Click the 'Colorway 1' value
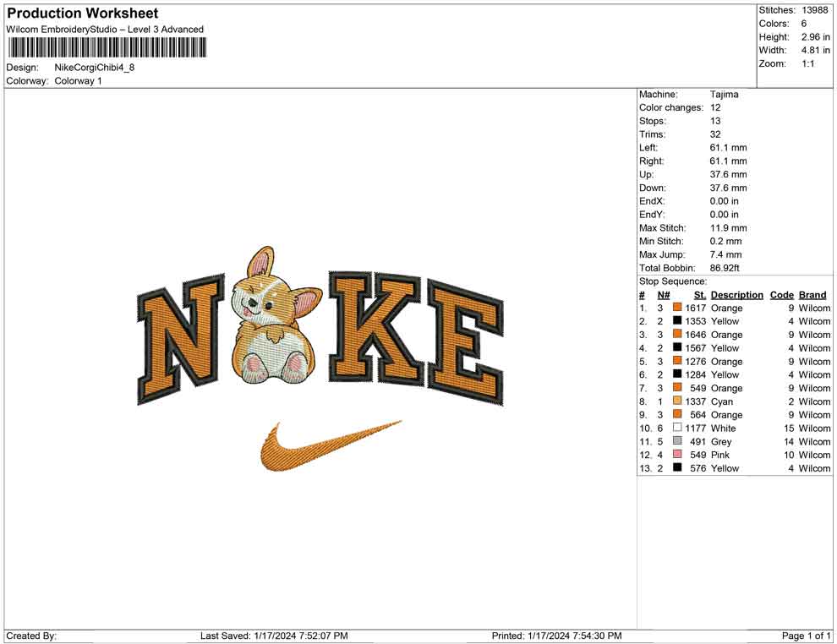The width and height of the screenshot is (837, 644). point(78,81)
